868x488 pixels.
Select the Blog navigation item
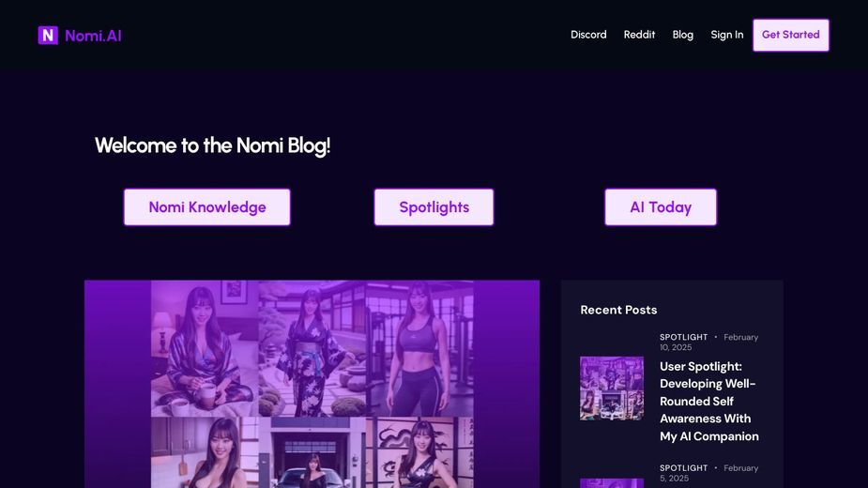pos(682,35)
